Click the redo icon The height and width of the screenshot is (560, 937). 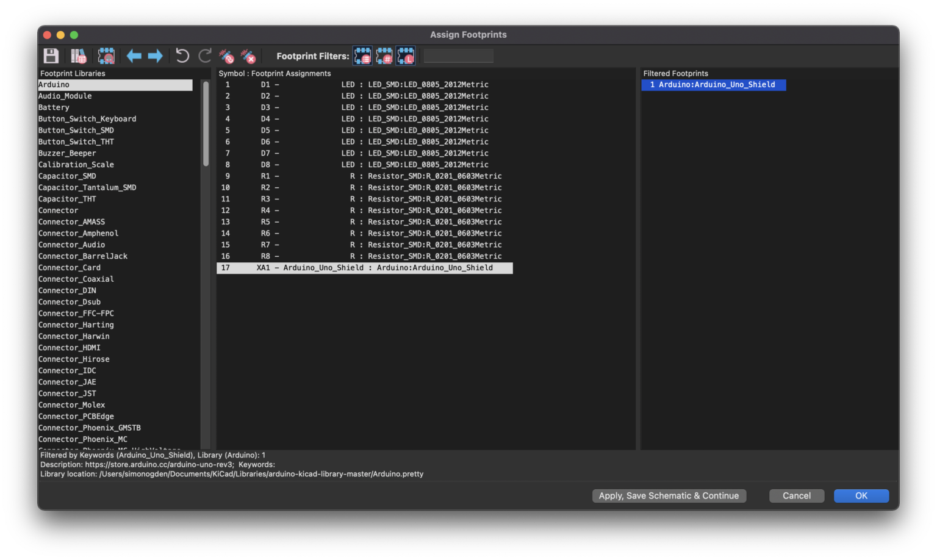pyautogui.click(x=205, y=56)
